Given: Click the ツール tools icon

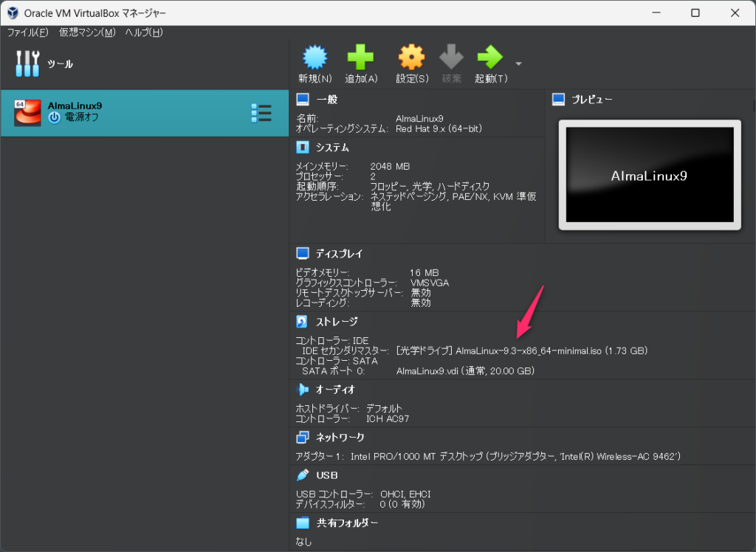Looking at the screenshot, I should (28, 64).
